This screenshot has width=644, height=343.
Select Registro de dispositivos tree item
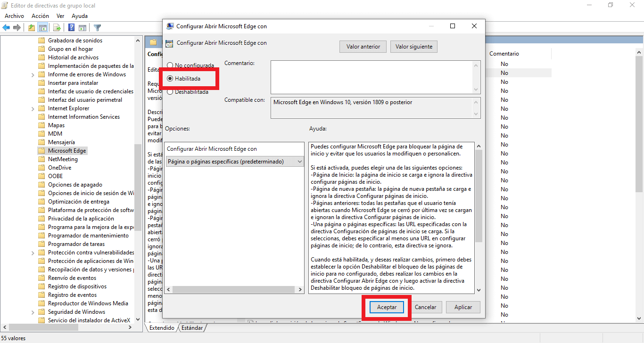(x=77, y=286)
